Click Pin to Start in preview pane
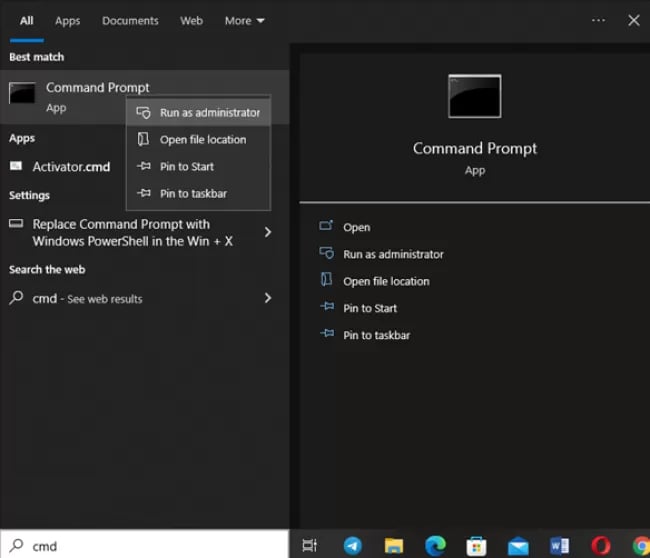Image resolution: width=650 pixels, height=558 pixels. tap(370, 308)
